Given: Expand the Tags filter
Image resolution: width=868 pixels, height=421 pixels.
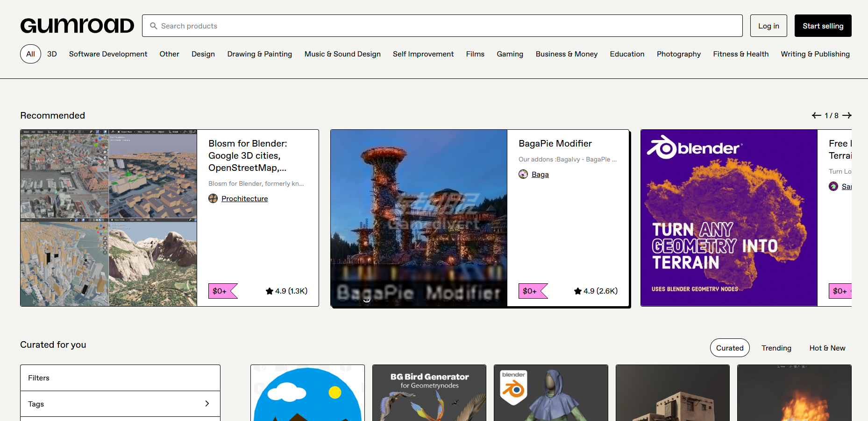Looking at the screenshot, I should click(x=120, y=404).
